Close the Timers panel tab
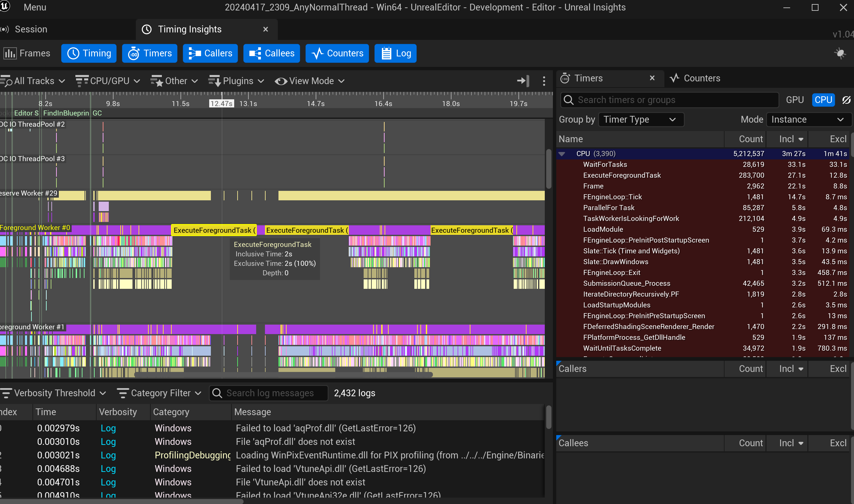The height and width of the screenshot is (504, 854). pos(652,78)
